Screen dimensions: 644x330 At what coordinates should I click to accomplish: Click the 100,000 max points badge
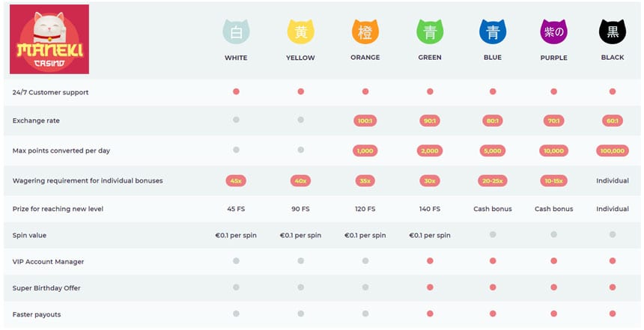613,150
